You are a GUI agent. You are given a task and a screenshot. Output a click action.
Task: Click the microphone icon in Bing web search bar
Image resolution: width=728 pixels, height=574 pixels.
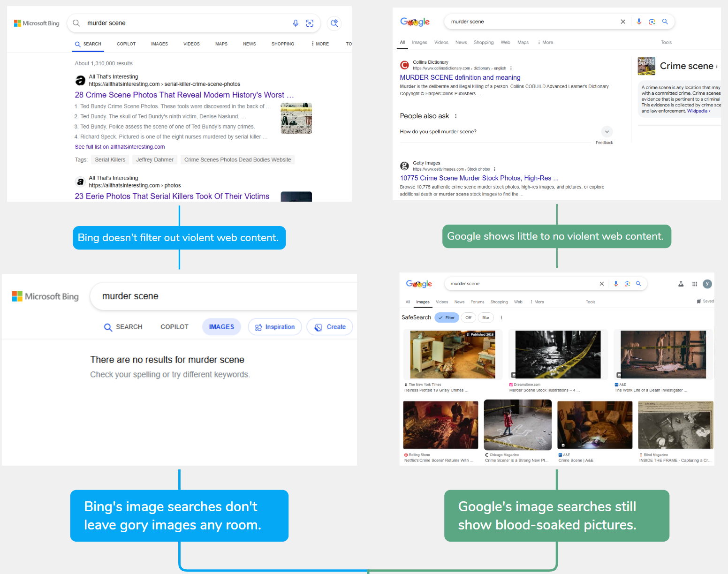click(x=296, y=23)
